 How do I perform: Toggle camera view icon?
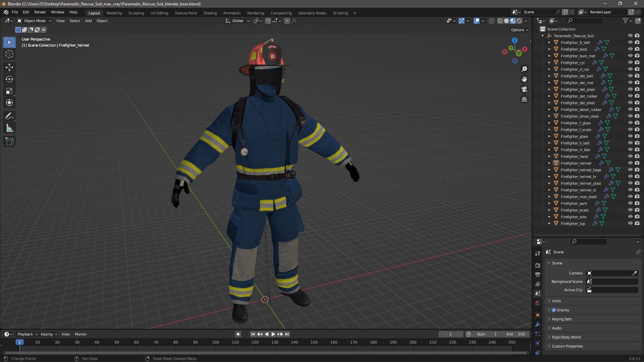pos(524,89)
